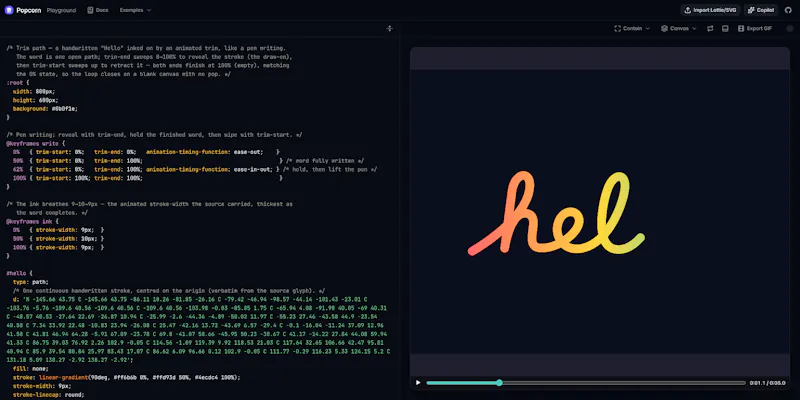Click the 'animation-timing-function: ease-out;' declaration

tap(205, 152)
